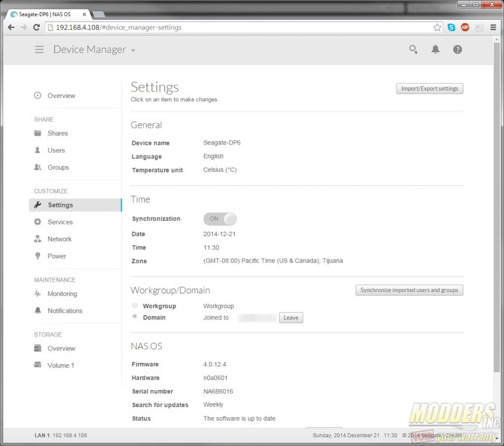Open the hamburger menu next to Device Manager

click(x=39, y=49)
